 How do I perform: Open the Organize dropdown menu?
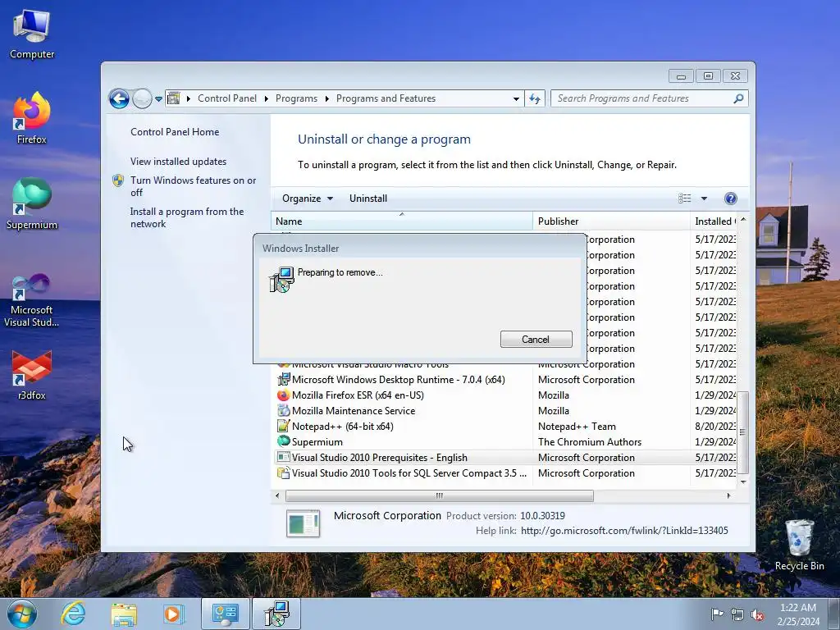click(x=308, y=199)
